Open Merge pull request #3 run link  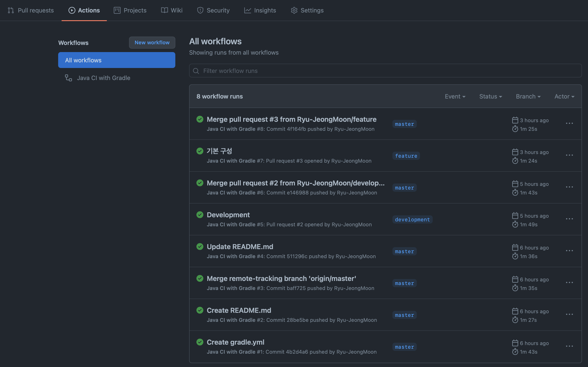pyautogui.click(x=291, y=119)
